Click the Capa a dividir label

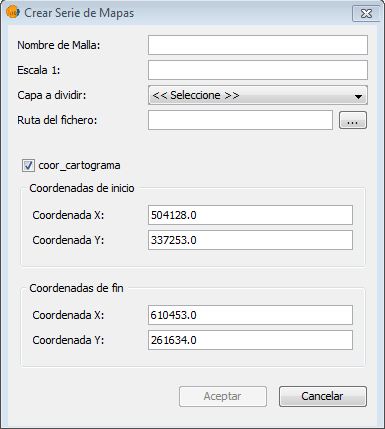click(52, 95)
